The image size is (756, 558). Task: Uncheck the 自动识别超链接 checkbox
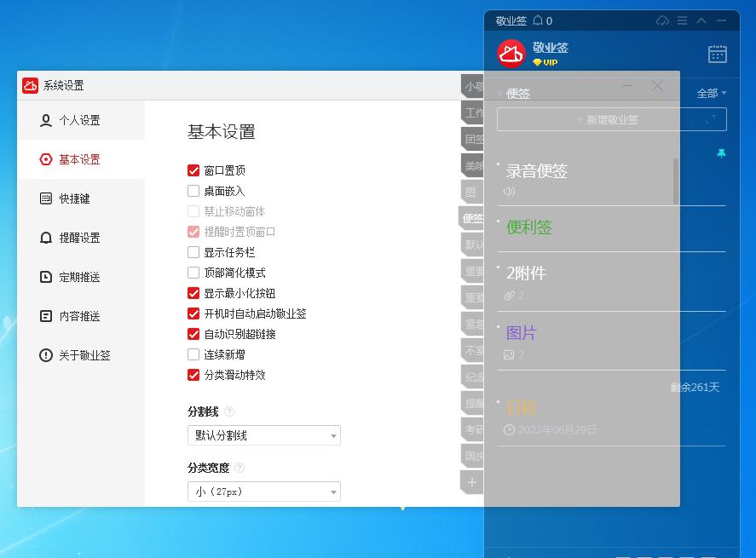click(193, 335)
